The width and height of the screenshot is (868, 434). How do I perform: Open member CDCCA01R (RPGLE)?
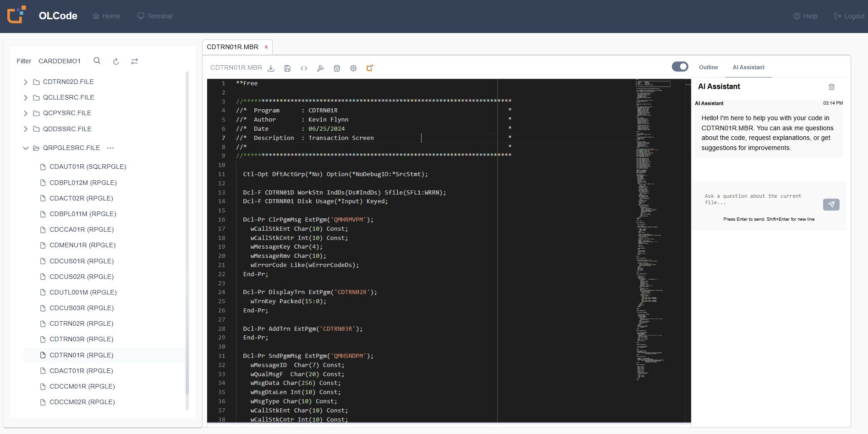tap(82, 229)
